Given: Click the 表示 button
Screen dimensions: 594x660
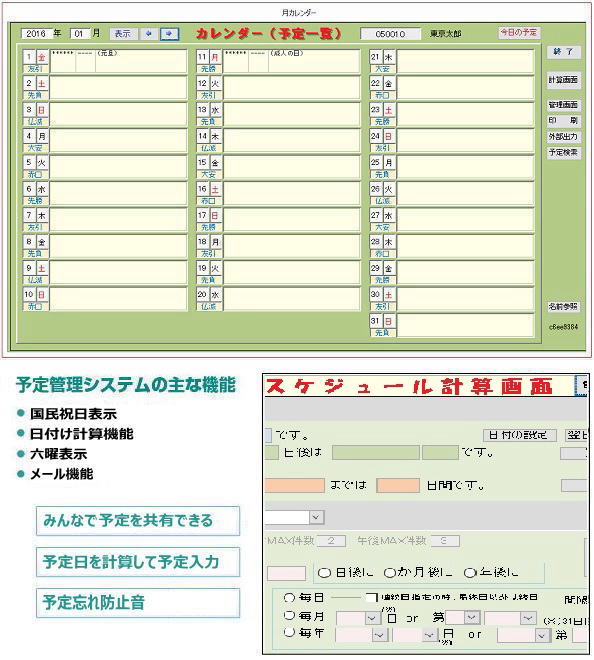Looking at the screenshot, I should (123, 34).
